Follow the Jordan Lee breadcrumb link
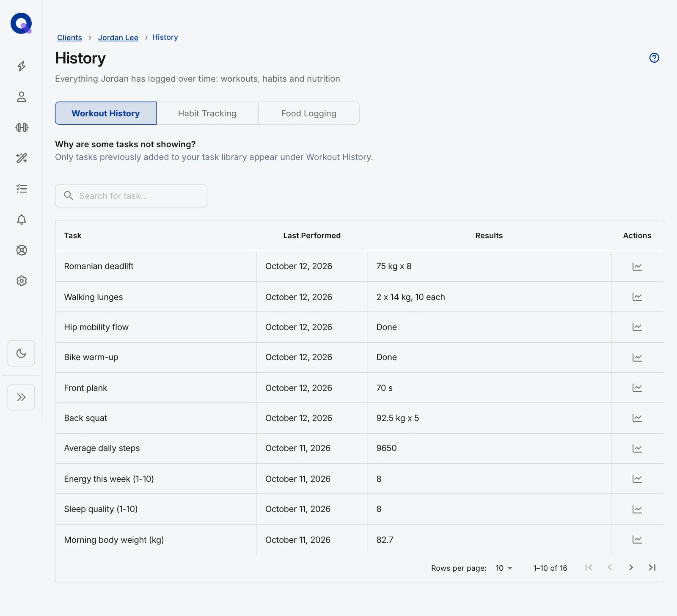The width and height of the screenshot is (677, 616). (118, 38)
